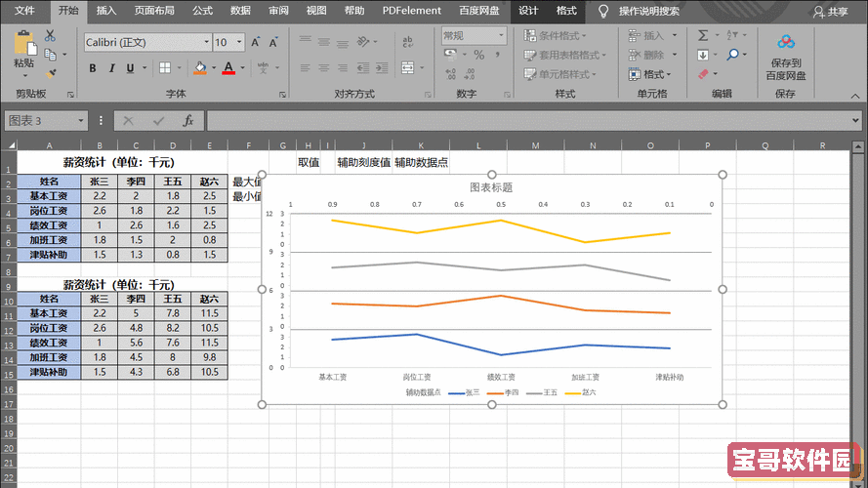
Task: Switch to Page Layout (页面布局) tab
Action: pos(154,11)
